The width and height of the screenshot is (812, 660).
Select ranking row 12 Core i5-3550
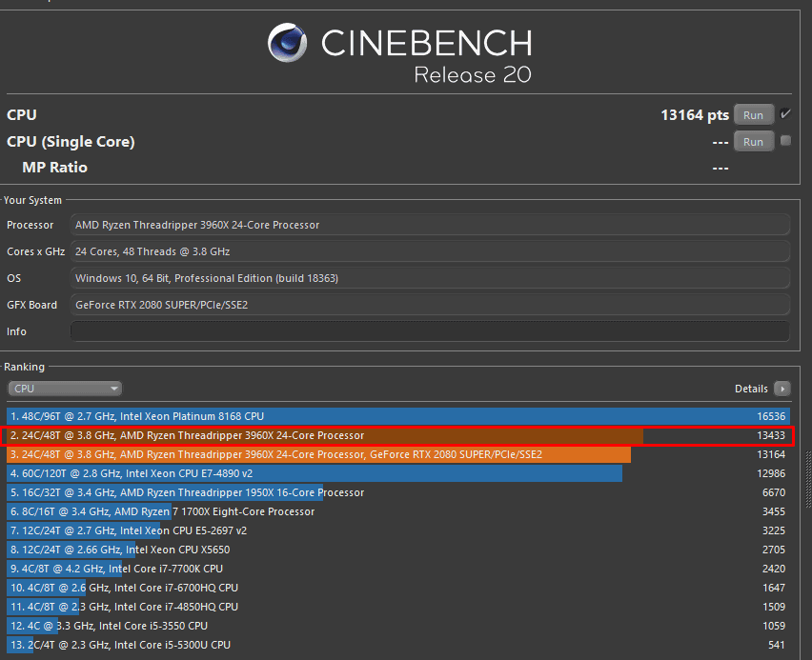point(398,626)
